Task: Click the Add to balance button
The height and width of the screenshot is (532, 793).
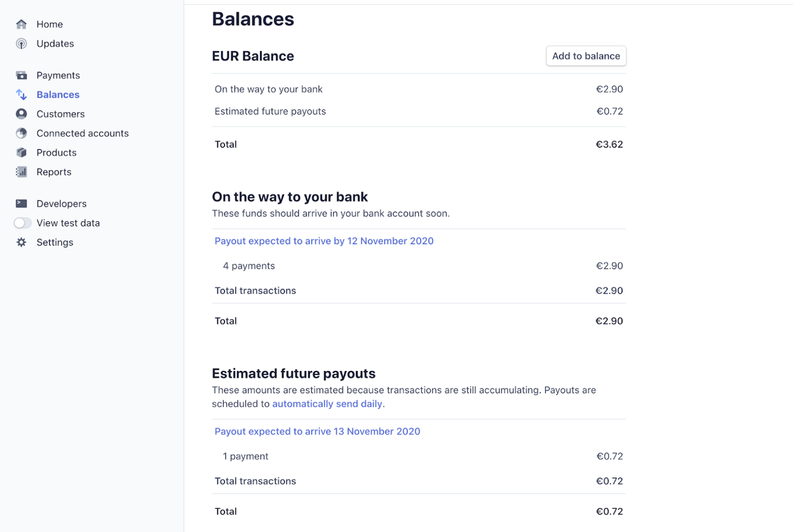Action: 586,56
